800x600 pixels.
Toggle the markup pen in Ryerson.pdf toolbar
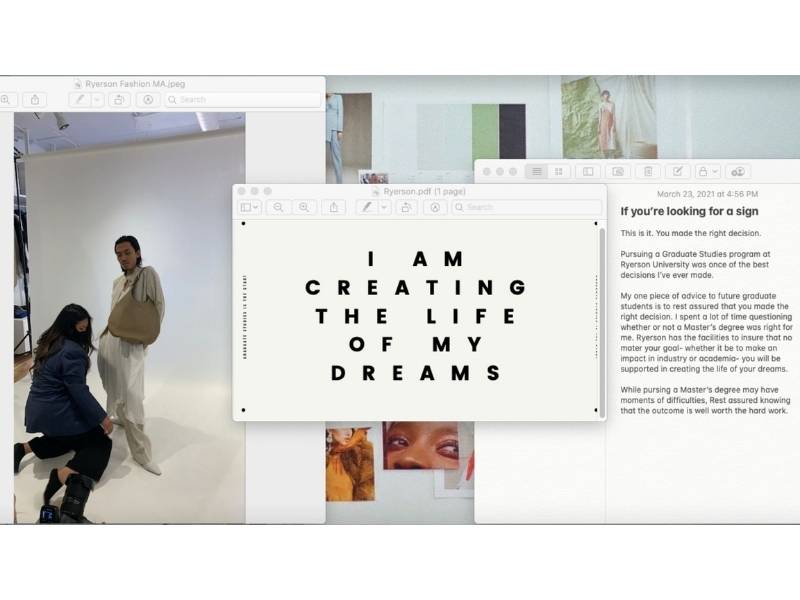coord(367,207)
